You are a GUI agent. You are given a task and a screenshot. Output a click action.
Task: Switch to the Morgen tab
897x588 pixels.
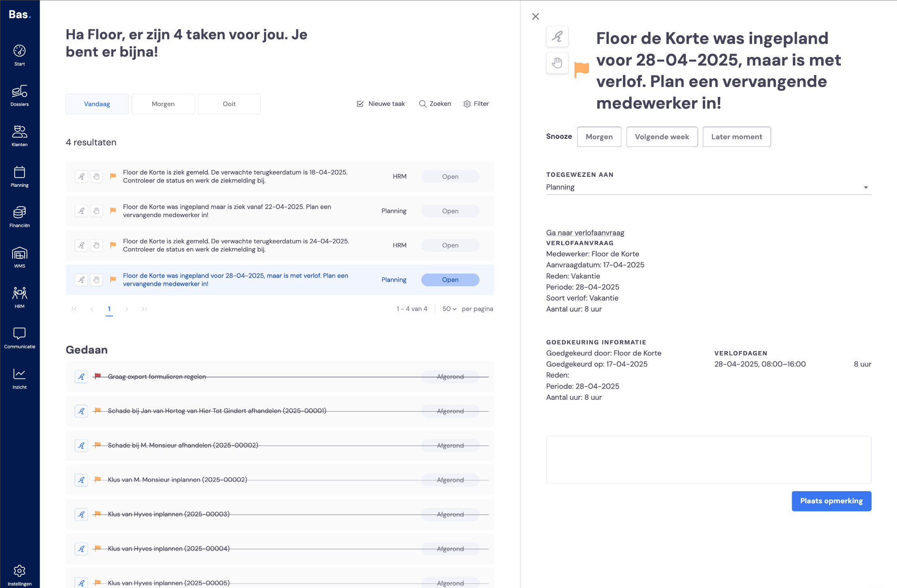click(163, 104)
